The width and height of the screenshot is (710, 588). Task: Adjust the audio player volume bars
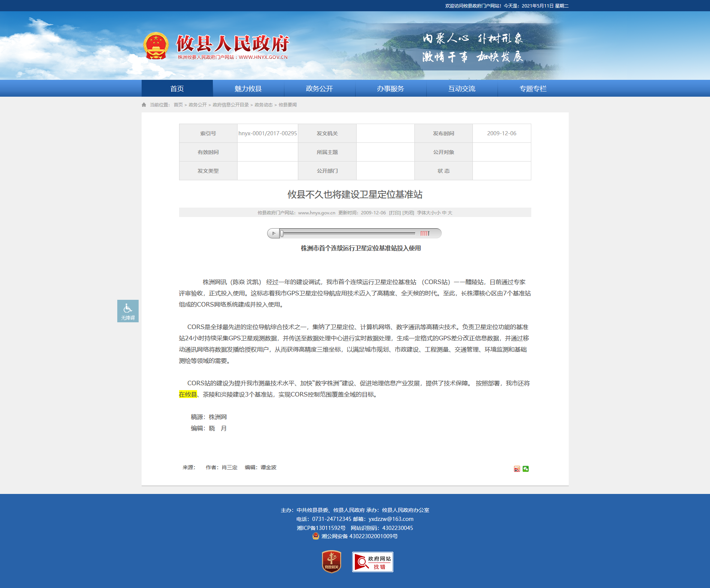[425, 233]
